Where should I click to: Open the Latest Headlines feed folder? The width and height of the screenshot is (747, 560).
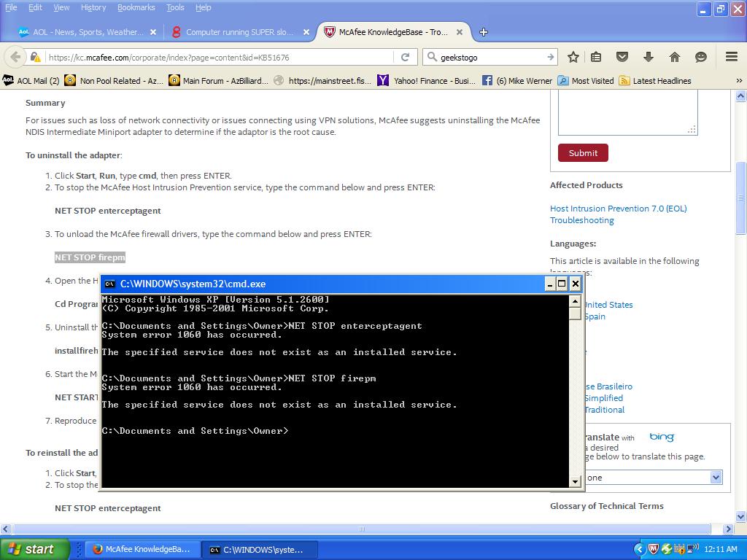click(x=655, y=80)
